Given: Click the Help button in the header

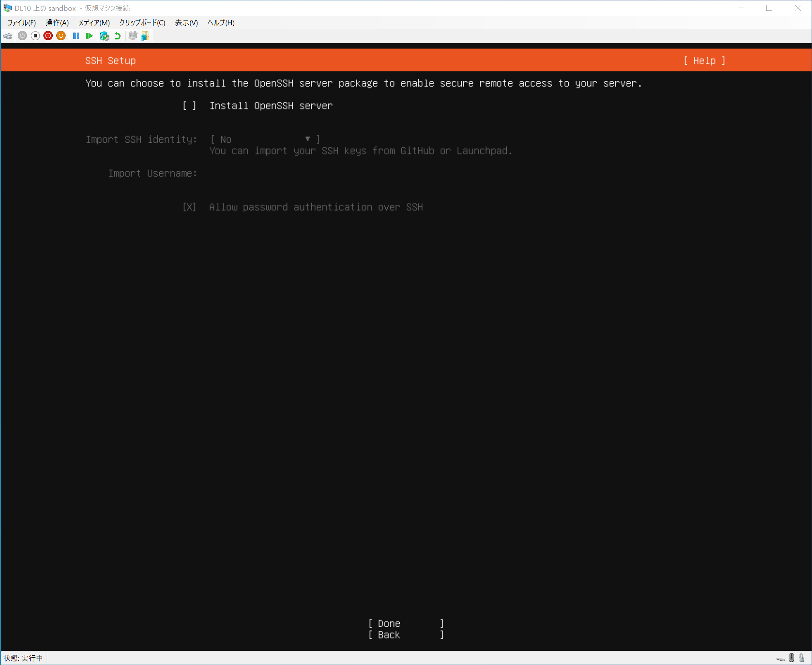Looking at the screenshot, I should click(704, 61).
